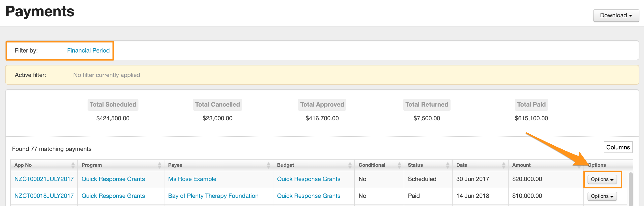This screenshot has width=644, height=206.
Task: Sort payments by Date sort icon
Action: (503, 165)
